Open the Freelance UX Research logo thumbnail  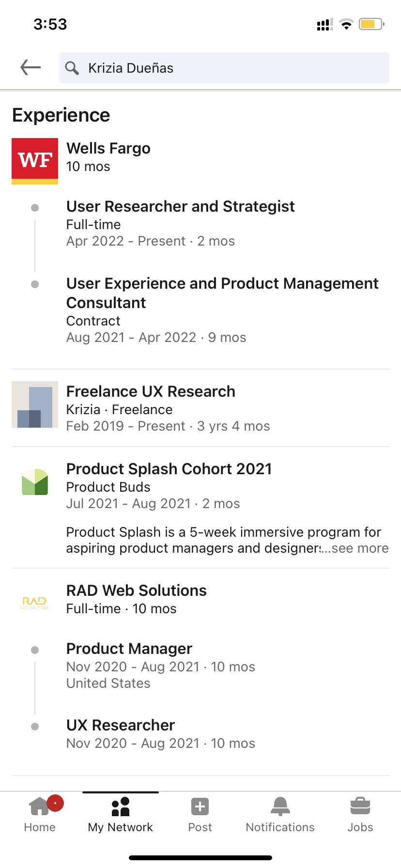(x=35, y=404)
